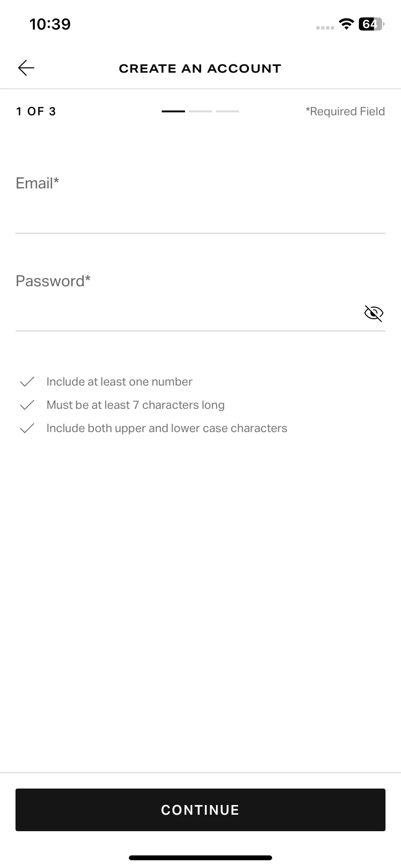Tap checkmark beside 7 characters long rule
The height and width of the screenshot is (868, 401).
[x=27, y=405]
